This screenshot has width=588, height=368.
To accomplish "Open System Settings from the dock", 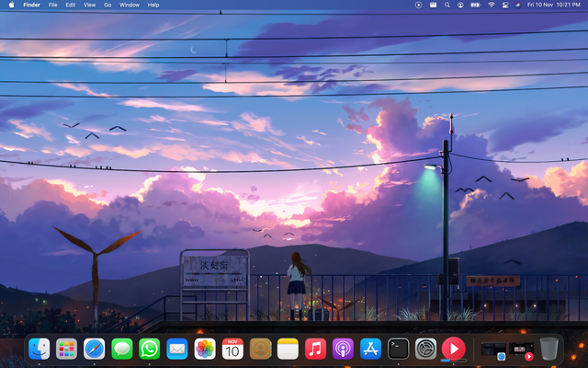I will [x=426, y=349].
